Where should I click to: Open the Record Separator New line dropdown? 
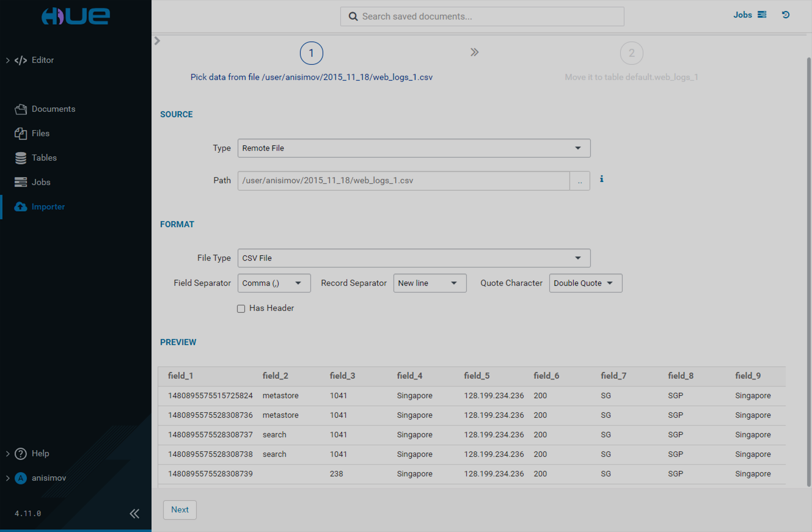pyautogui.click(x=430, y=283)
